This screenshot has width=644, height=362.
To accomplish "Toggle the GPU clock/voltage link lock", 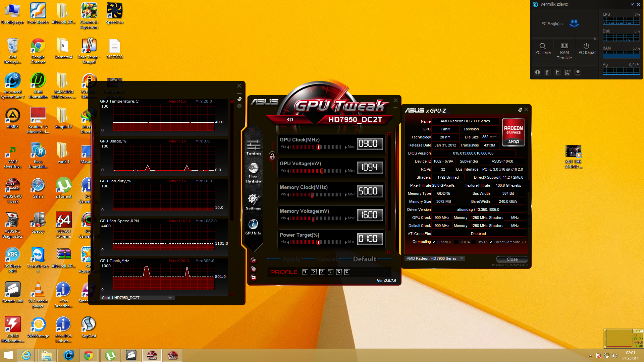I will pos(272,156).
